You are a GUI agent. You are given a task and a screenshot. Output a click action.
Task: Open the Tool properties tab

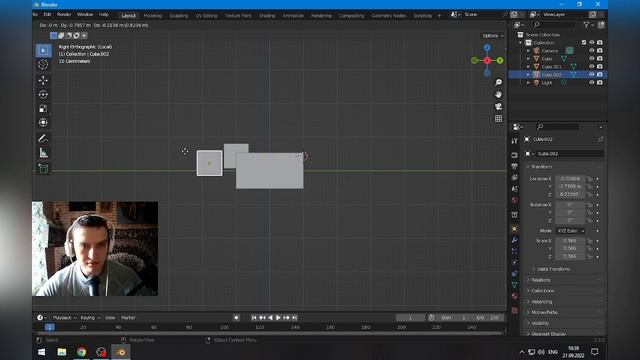[x=515, y=141]
